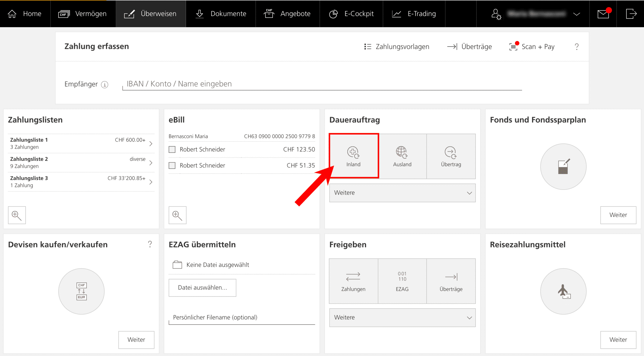The image size is (644, 356).
Task: Create an Übertrag Dauerauftrag
Action: [x=451, y=156]
